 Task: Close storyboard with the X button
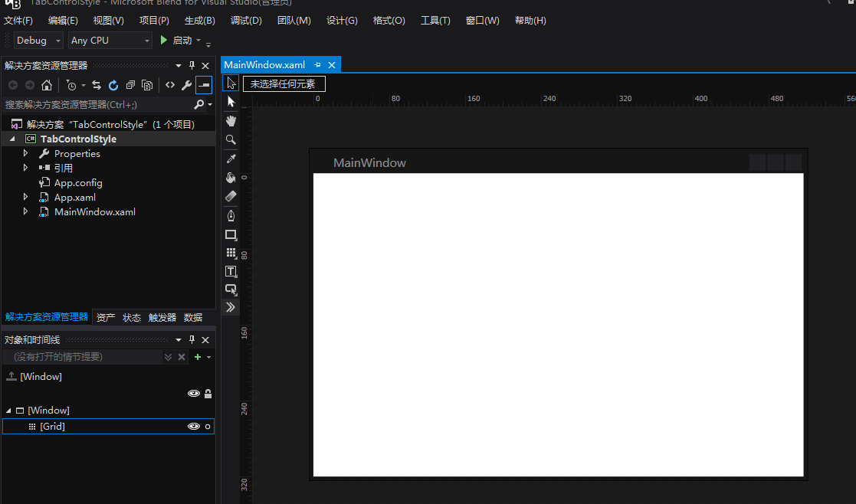(182, 357)
